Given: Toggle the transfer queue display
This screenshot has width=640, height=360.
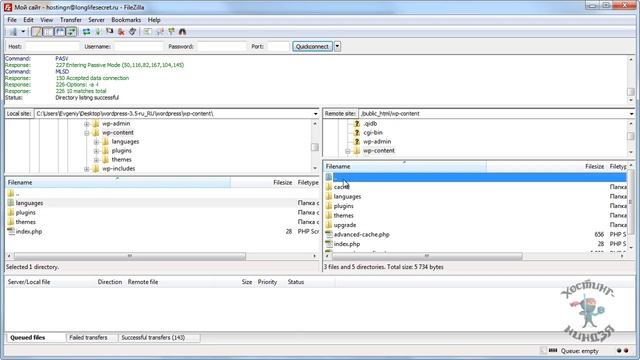Looking at the screenshot, I should point(71,31).
